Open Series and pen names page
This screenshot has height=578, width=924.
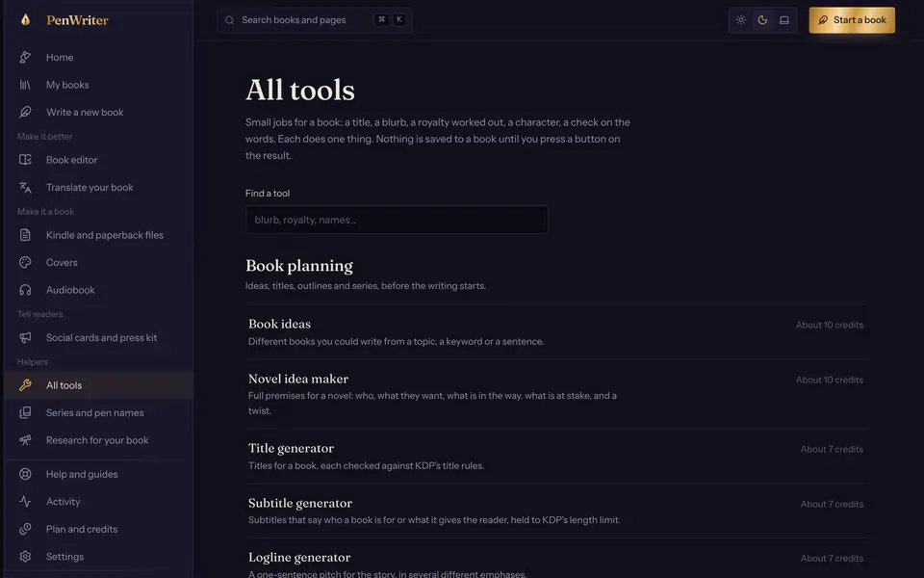(98, 413)
